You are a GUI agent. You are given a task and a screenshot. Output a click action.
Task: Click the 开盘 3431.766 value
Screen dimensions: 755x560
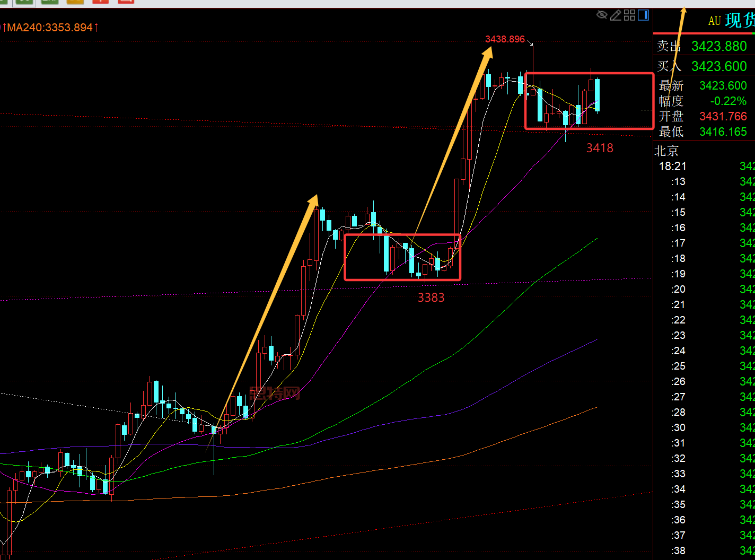pyautogui.click(x=723, y=116)
